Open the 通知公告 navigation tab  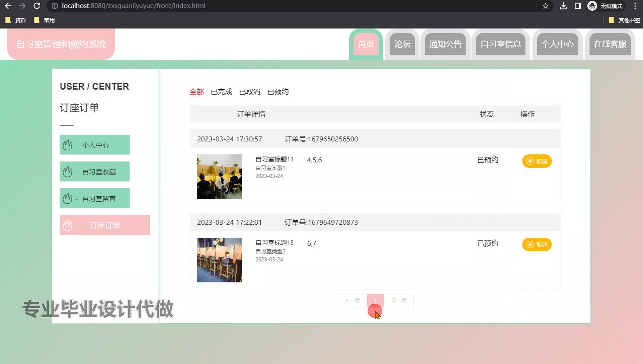pyautogui.click(x=445, y=44)
